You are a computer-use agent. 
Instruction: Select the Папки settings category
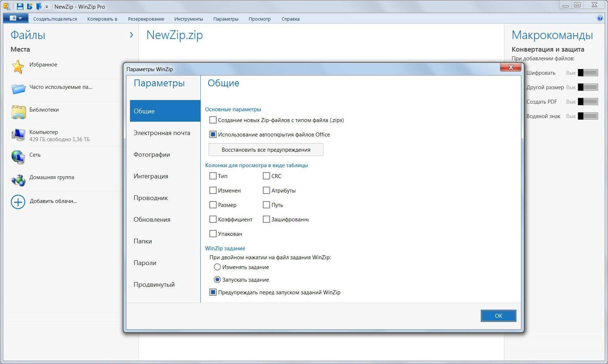click(165, 241)
